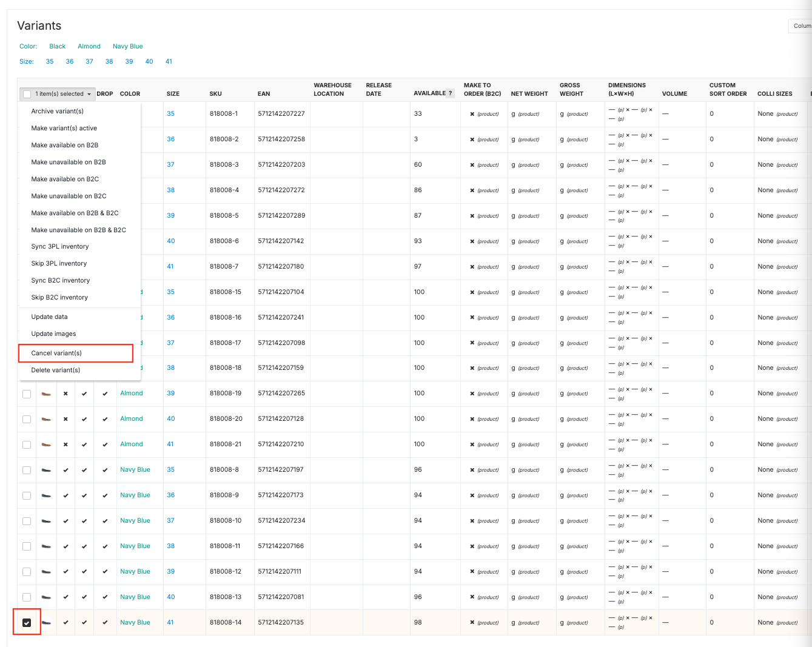Click make-to-order X icon for SKU 818008-20

tap(472, 419)
